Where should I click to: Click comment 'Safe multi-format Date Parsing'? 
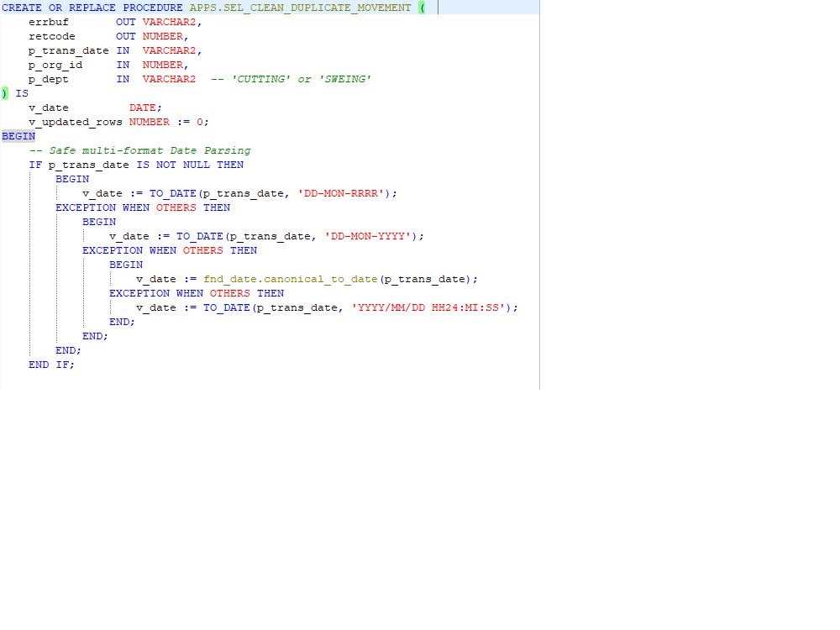[x=139, y=150]
